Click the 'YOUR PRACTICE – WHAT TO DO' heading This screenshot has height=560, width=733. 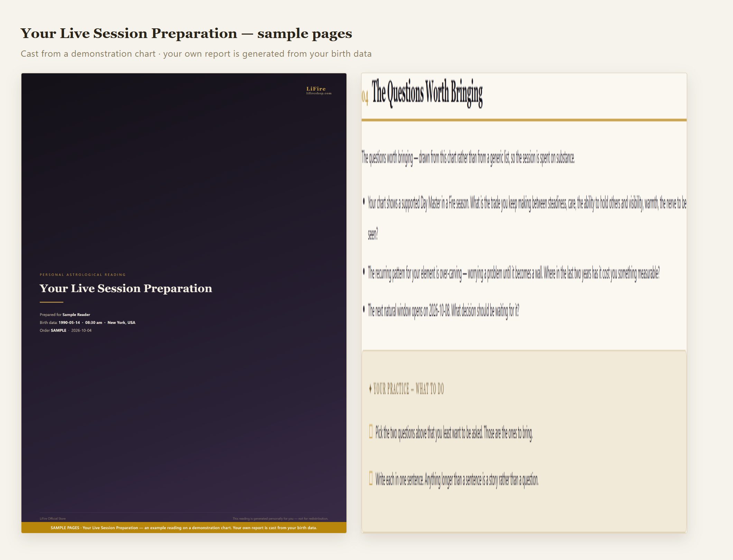(407, 389)
